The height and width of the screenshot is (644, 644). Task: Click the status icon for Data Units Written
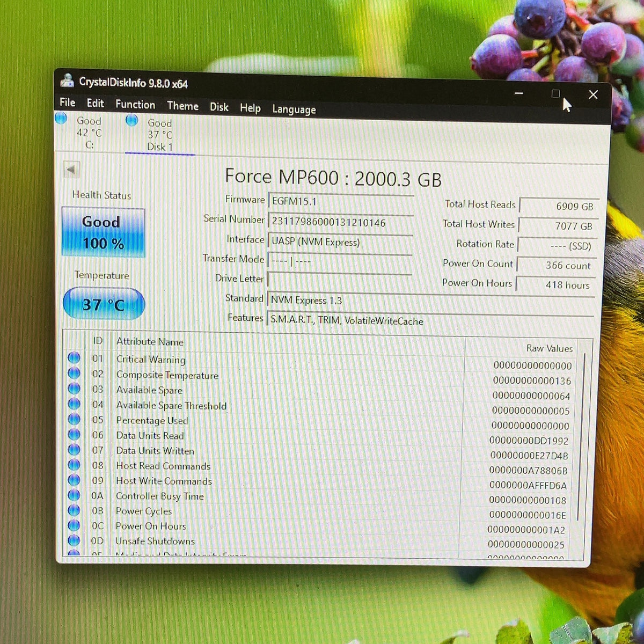point(74,449)
